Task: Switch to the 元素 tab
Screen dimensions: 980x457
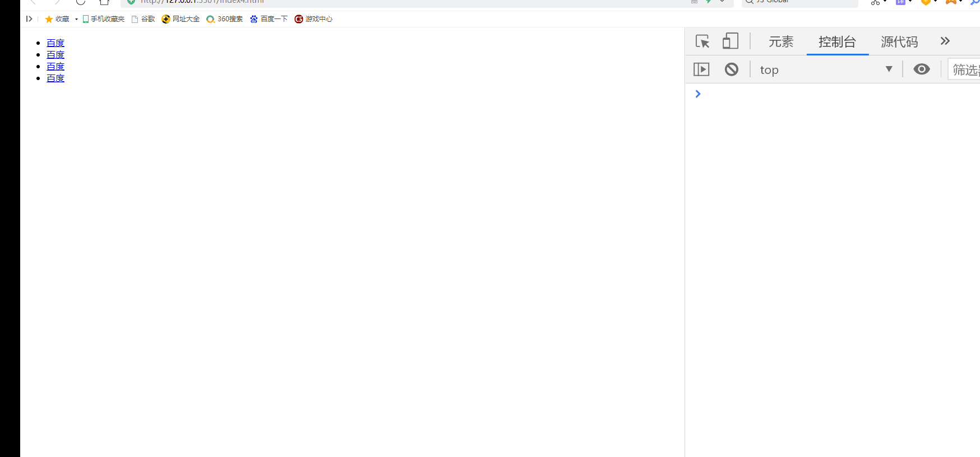Action: (x=781, y=41)
